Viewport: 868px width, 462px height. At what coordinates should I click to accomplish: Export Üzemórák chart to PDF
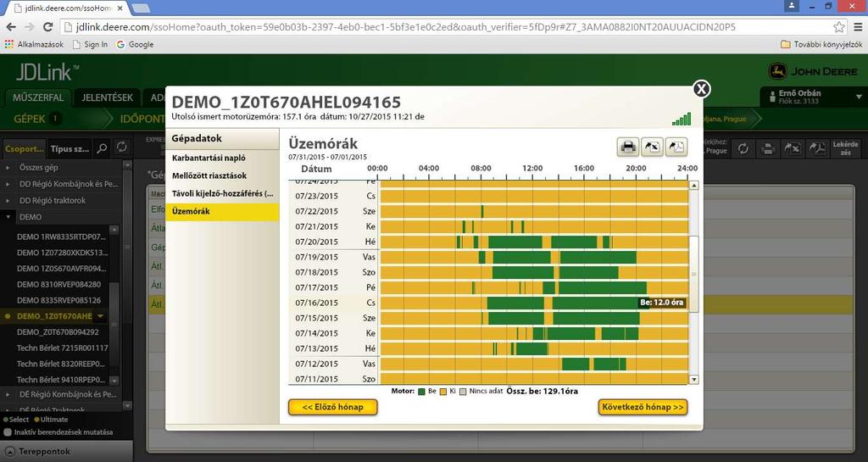[676, 147]
